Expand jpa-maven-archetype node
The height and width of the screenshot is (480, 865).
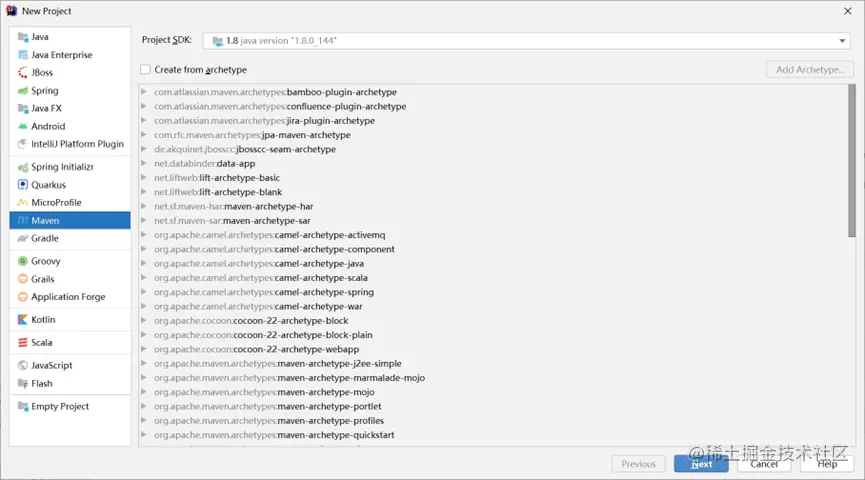click(x=143, y=135)
